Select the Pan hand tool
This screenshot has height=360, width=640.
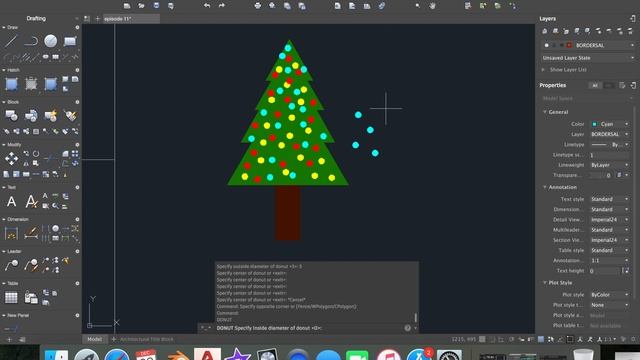[x=432, y=6]
